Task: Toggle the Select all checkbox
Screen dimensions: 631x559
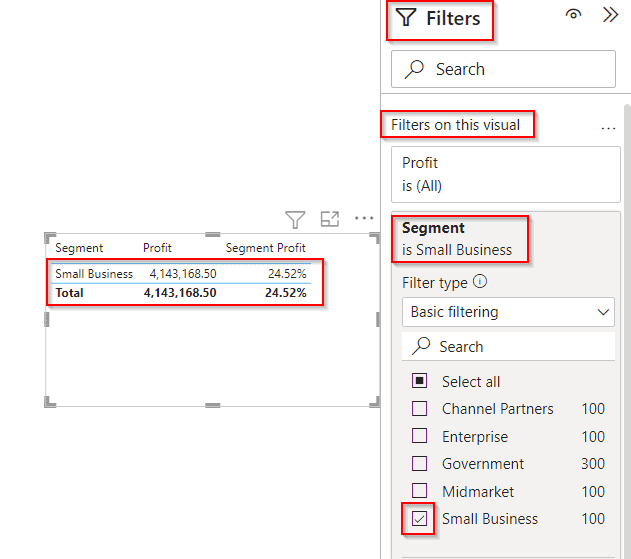Action: (419, 381)
